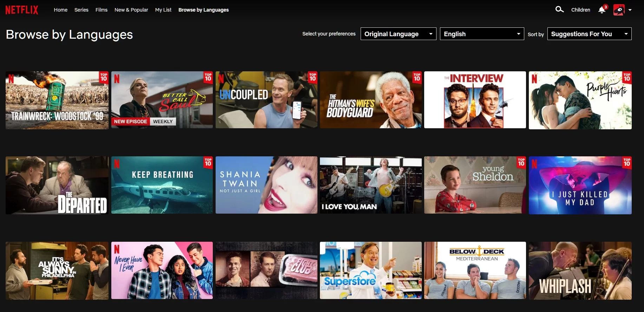Viewport: 644px width, 312px height.
Task: Open Below Deck Mediterranean card
Action: coord(475,271)
